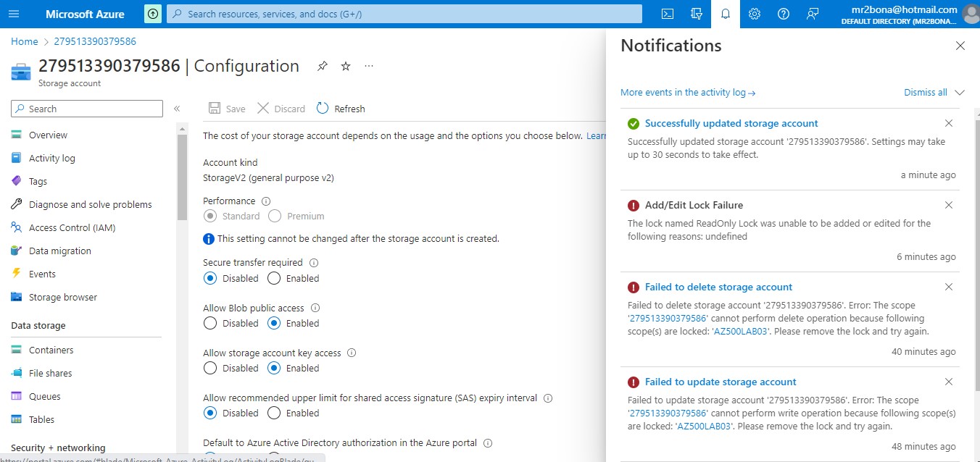The width and height of the screenshot is (980, 462).
Task: Star the storage account as favorite
Action: tap(346, 66)
